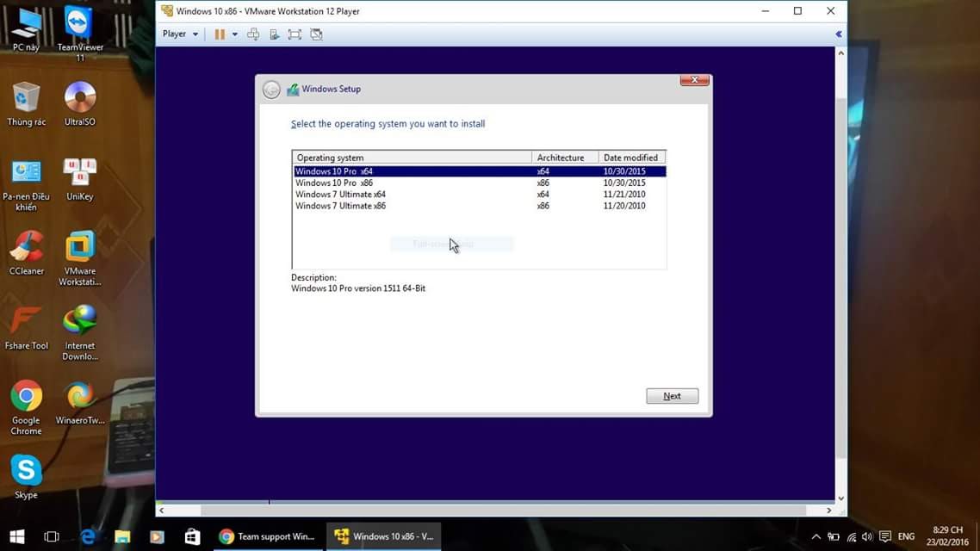Viewport: 980px width, 551px height.
Task: Click the 11/20/2010 date cell
Action: pyautogui.click(x=624, y=206)
